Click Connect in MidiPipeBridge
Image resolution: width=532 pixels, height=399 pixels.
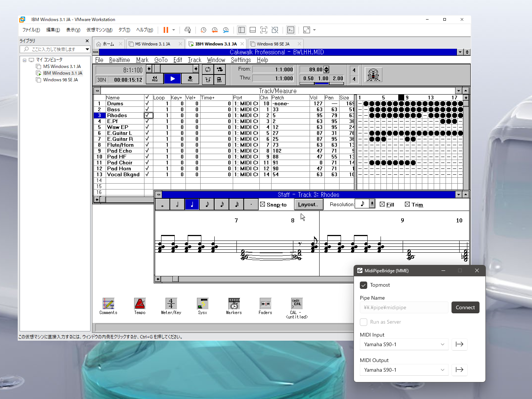pos(465,307)
